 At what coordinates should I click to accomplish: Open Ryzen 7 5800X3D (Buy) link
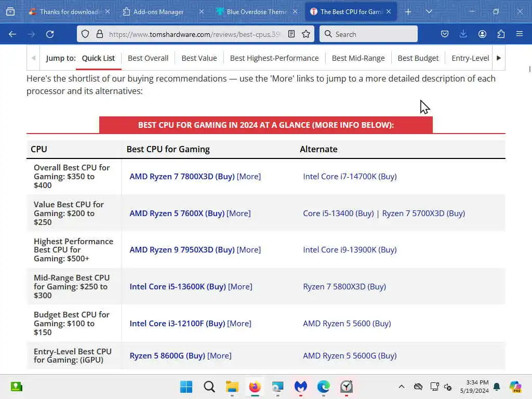[x=344, y=287]
